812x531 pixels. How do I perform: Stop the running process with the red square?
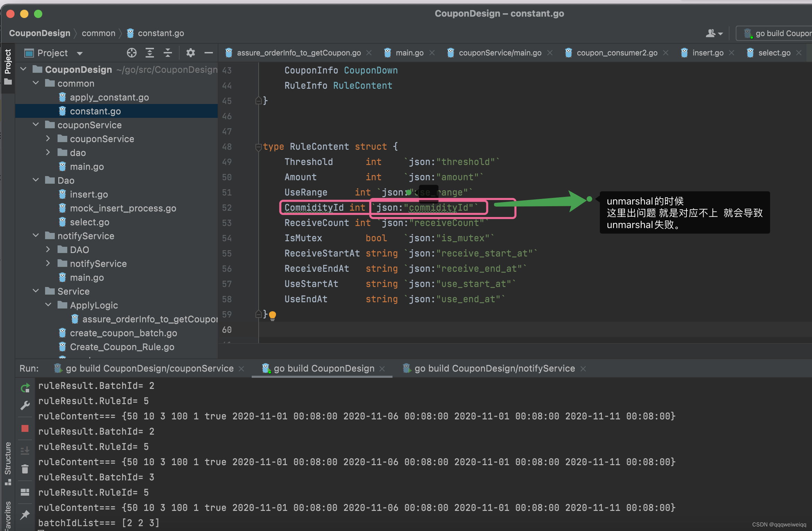tap(25, 428)
